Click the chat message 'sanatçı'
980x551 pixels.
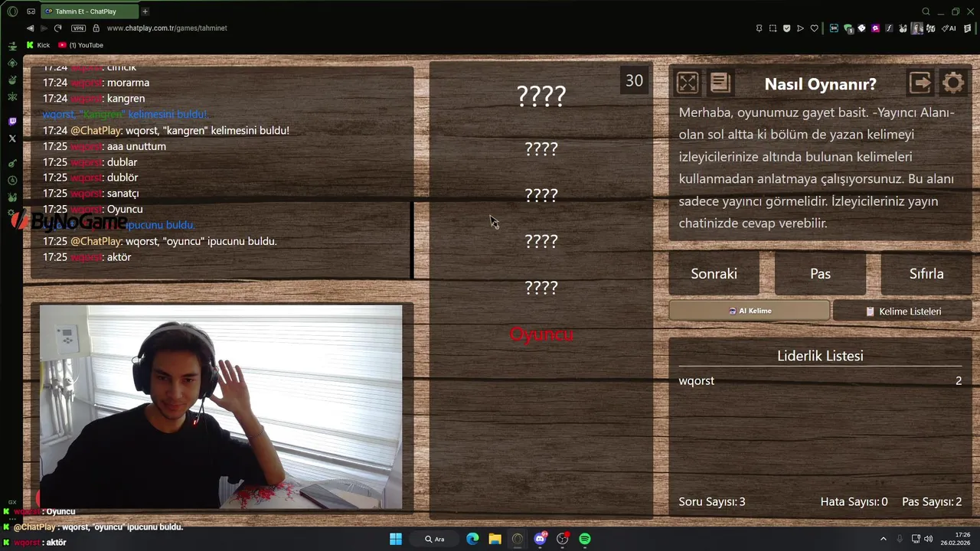(122, 194)
